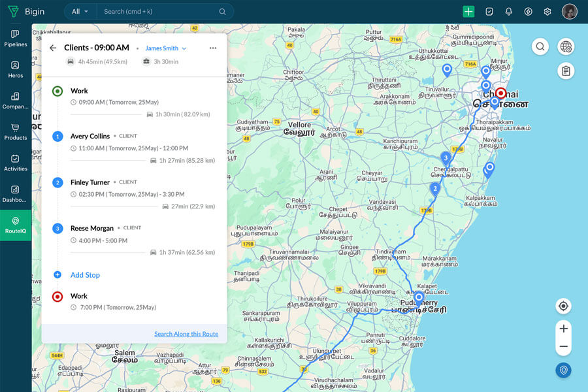This screenshot has height=392, width=588.
Task: Click the Add Stop link
Action: click(85, 275)
